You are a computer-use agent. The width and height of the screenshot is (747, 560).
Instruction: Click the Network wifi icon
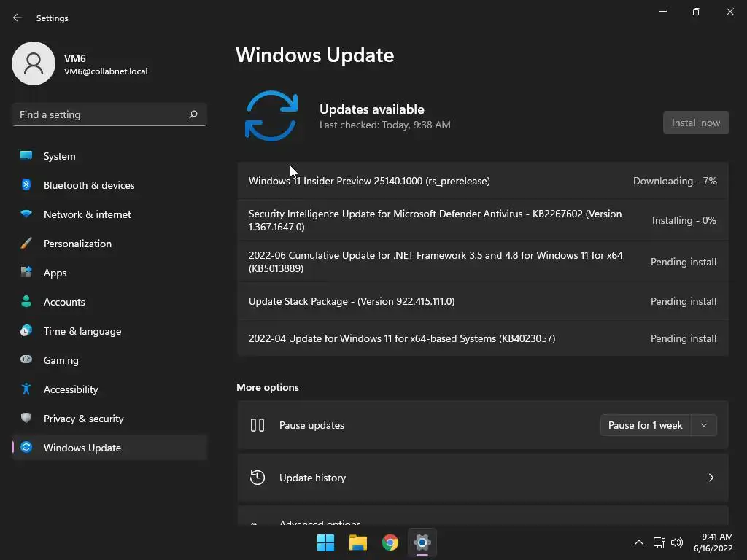26,214
